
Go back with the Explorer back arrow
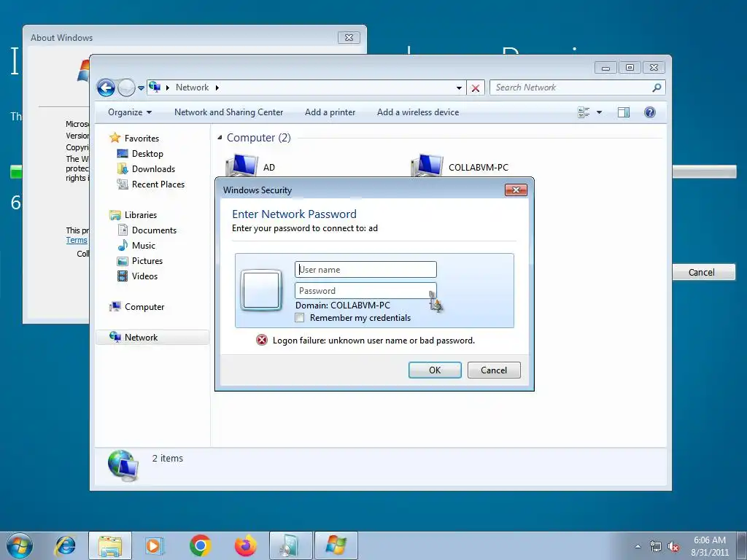coord(106,87)
